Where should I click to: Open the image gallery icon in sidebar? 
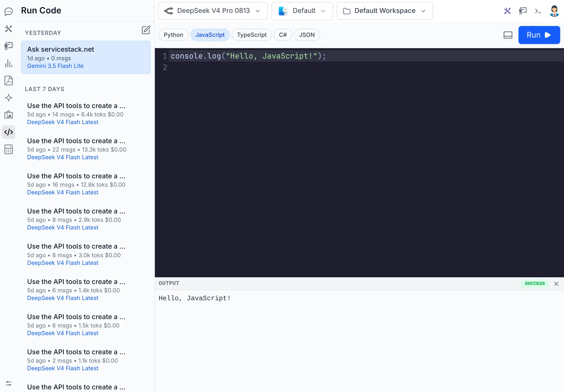coord(9,115)
